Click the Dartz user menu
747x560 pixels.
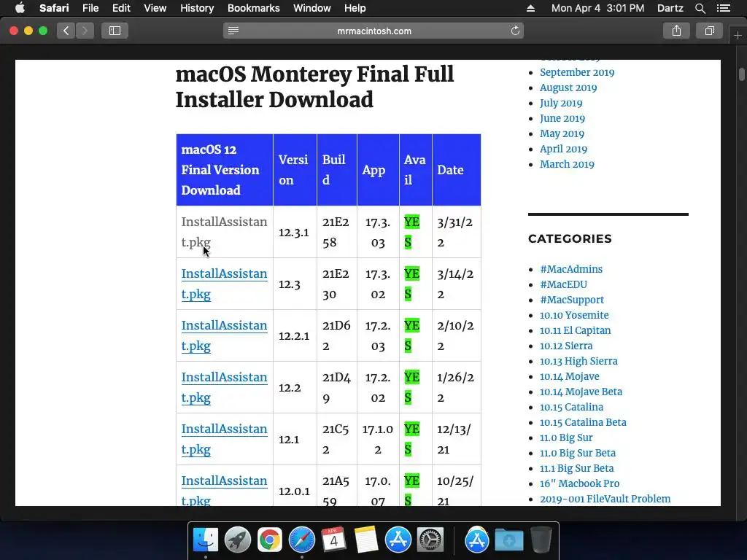coord(670,8)
